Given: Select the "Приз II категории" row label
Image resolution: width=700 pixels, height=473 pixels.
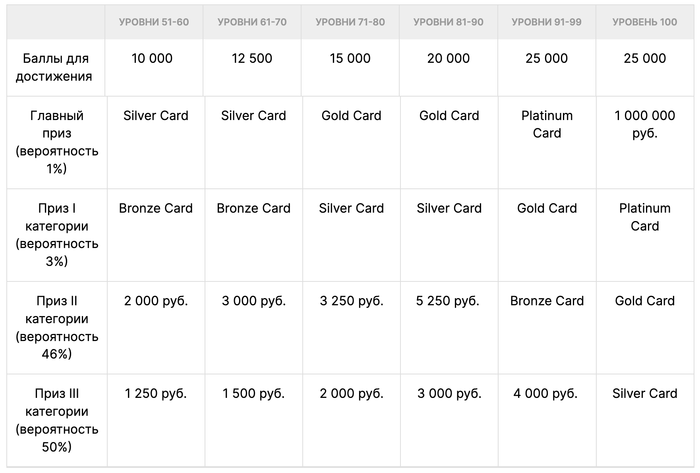Looking at the screenshot, I should 56,327.
